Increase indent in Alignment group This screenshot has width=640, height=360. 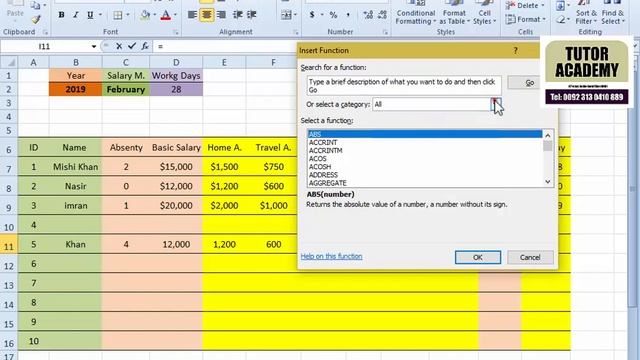tap(251, 15)
